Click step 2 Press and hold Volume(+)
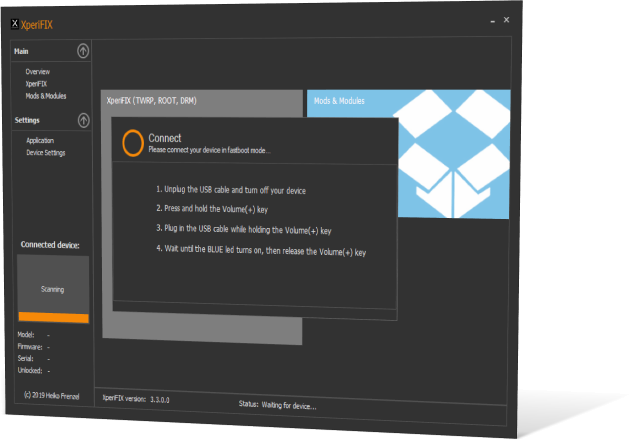The width and height of the screenshot is (629, 440). (x=212, y=209)
